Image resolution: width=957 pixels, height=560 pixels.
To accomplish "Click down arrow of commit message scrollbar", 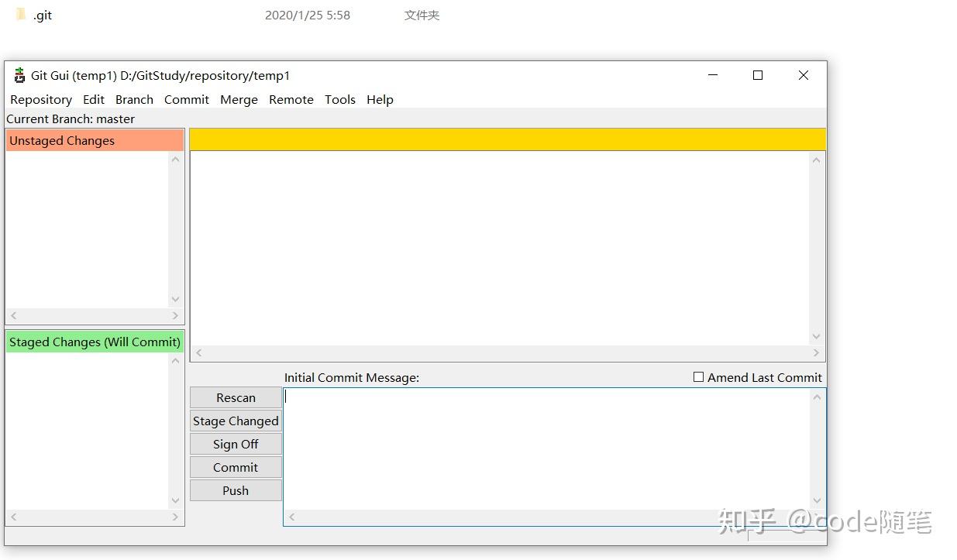I will tap(817, 501).
